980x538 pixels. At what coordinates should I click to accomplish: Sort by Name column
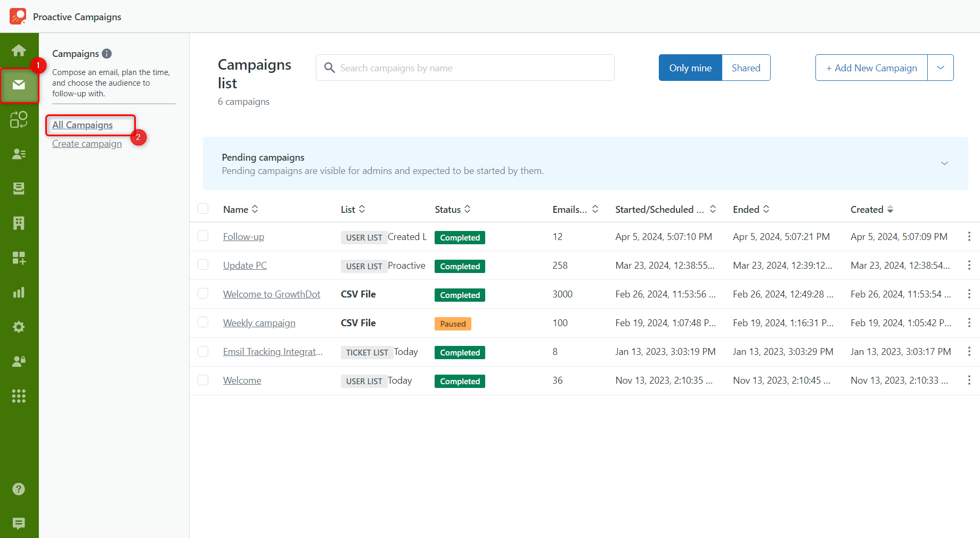241,209
